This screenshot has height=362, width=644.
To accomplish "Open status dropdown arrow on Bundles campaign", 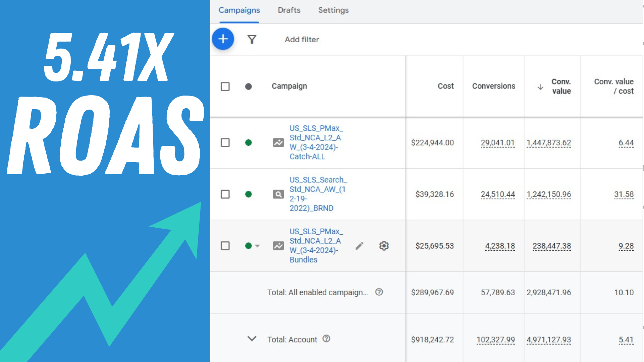I will coord(258,246).
